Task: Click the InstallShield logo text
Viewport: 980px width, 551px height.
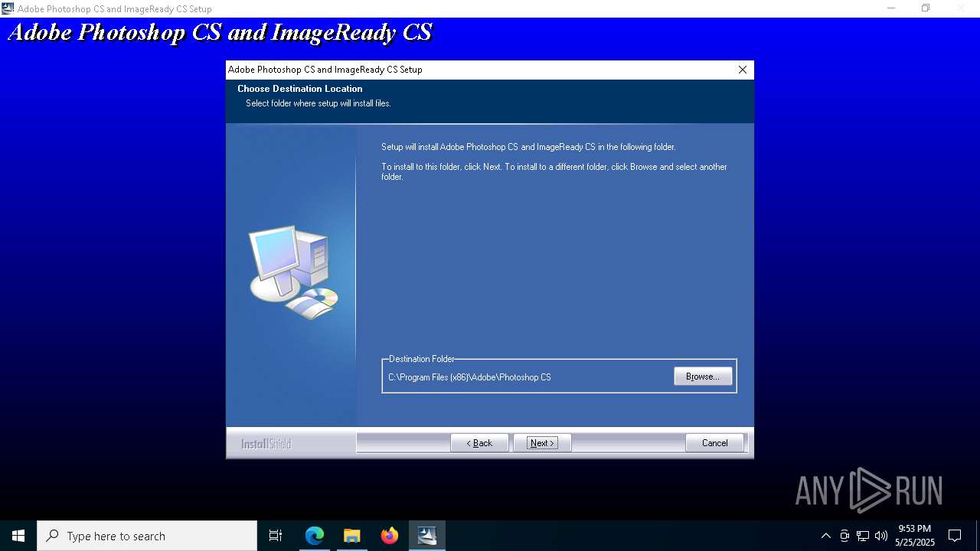Action: click(x=266, y=444)
